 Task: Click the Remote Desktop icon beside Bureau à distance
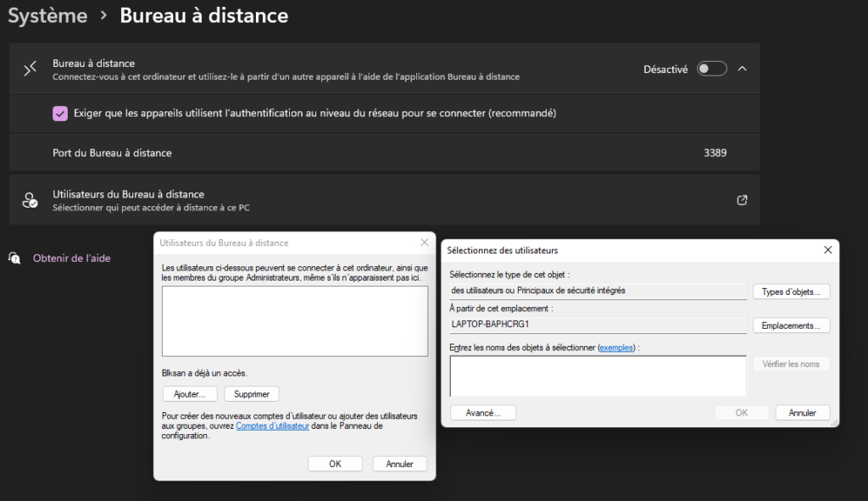point(31,70)
